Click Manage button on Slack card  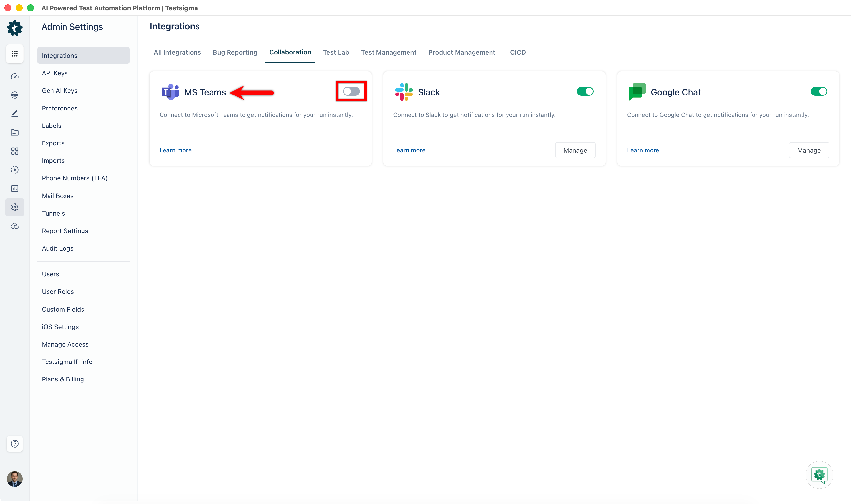pos(575,150)
